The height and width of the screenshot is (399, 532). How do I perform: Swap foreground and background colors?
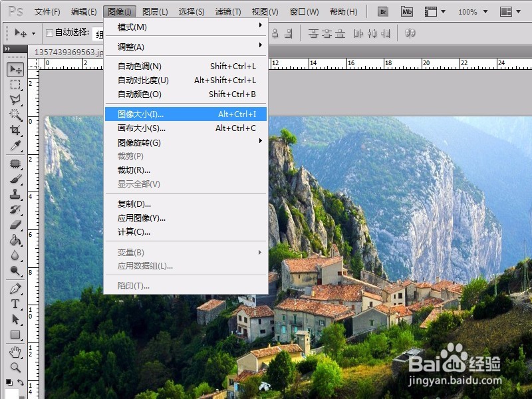pos(21,382)
